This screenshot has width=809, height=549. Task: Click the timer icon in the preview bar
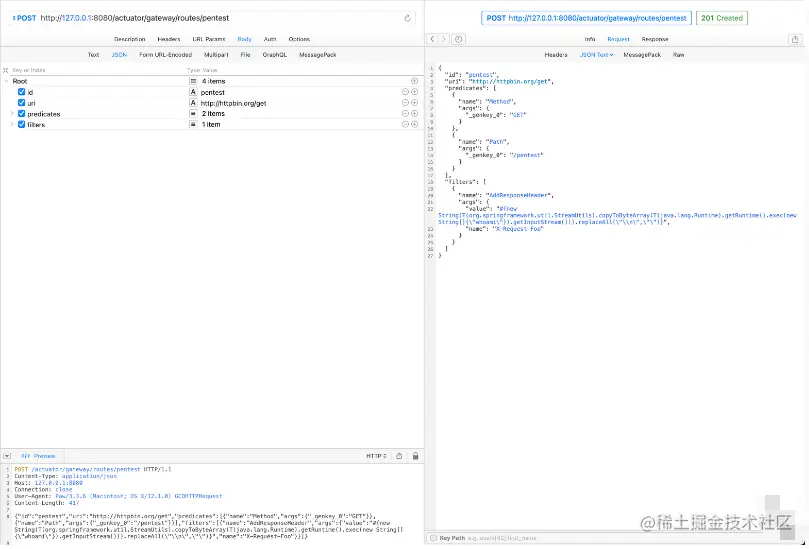coord(399,456)
